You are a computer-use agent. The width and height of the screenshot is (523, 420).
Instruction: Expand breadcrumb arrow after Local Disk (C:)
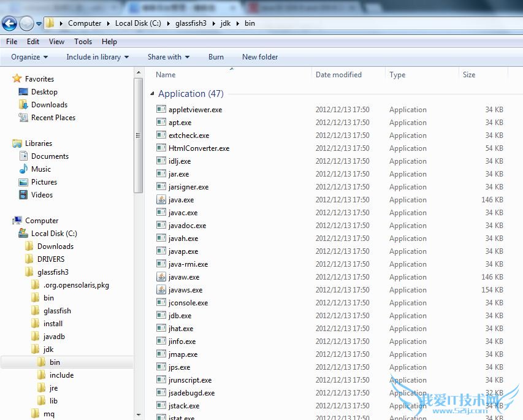168,23
